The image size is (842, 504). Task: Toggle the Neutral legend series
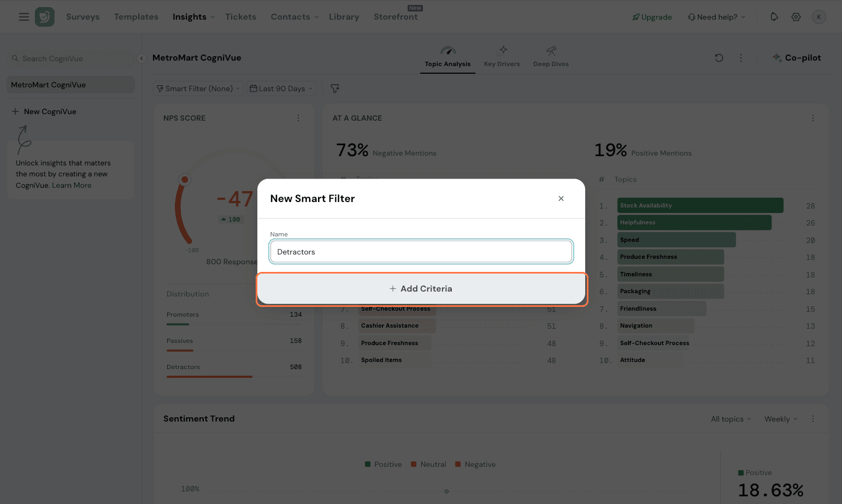(428, 465)
